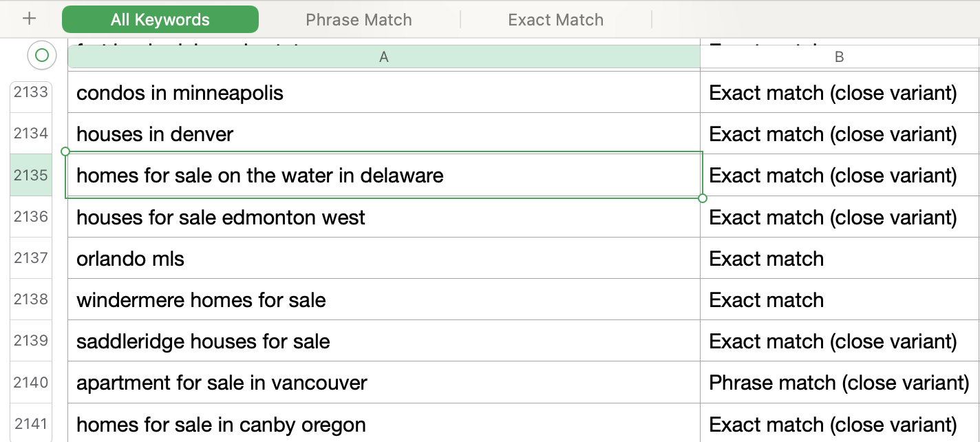The height and width of the screenshot is (442, 980).
Task: Select column B header
Action: click(x=840, y=57)
